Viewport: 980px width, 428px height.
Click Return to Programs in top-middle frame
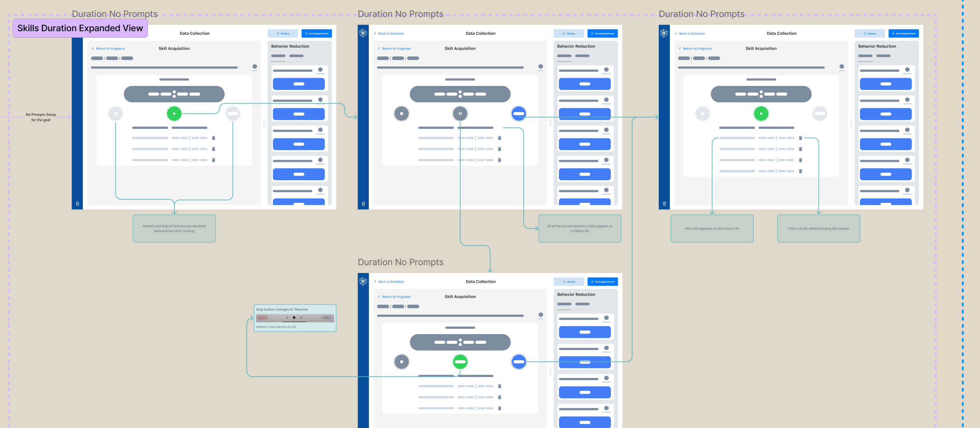[394, 49]
